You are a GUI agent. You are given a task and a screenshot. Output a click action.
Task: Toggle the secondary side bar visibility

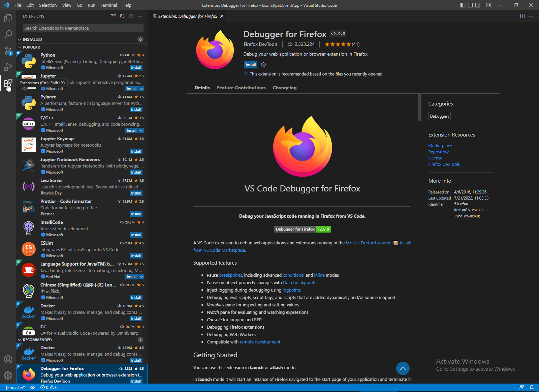pos(477,5)
